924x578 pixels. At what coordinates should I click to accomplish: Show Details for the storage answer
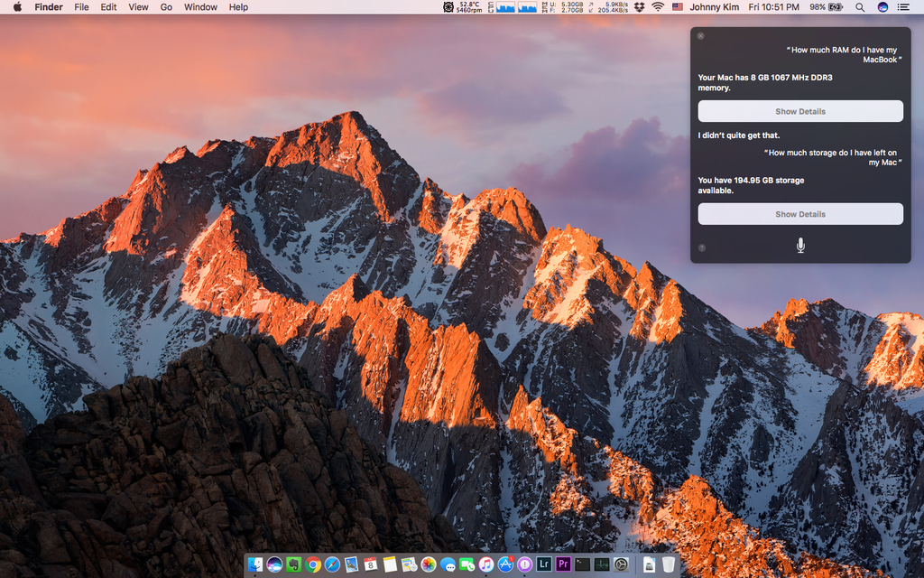click(x=800, y=214)
